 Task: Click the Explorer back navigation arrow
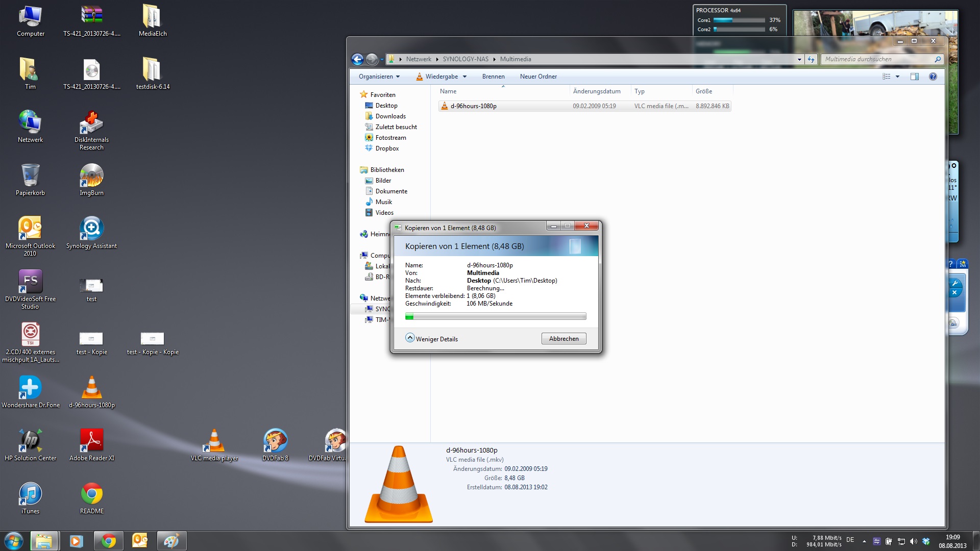357,59
